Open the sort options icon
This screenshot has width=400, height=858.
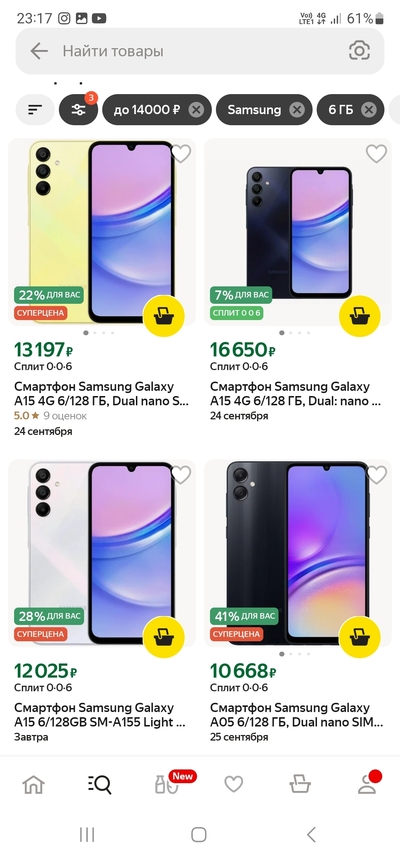point(35,109)
